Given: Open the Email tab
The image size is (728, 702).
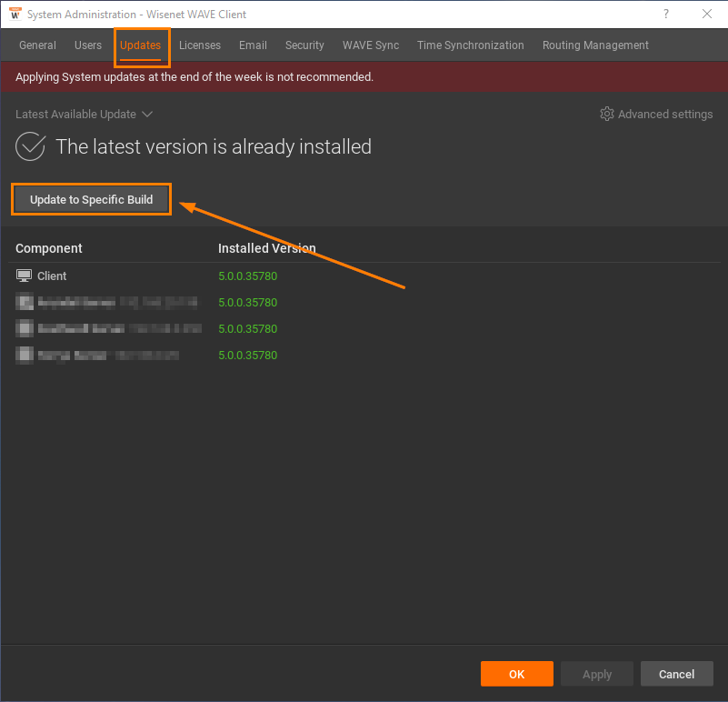Looking at the screenshot, I should [x=253, y=45].
